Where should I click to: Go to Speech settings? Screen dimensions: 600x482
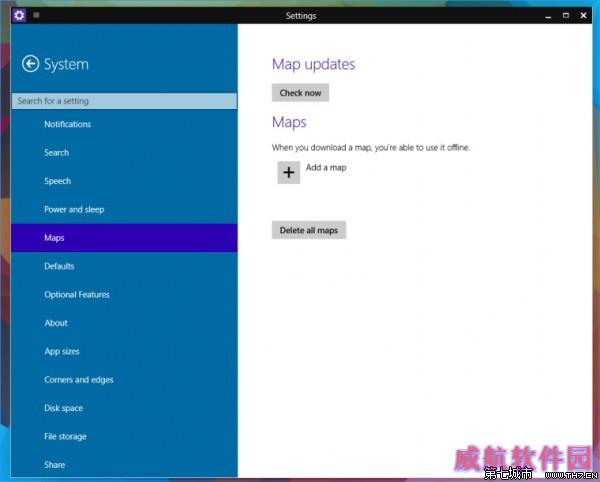(124, 181)
